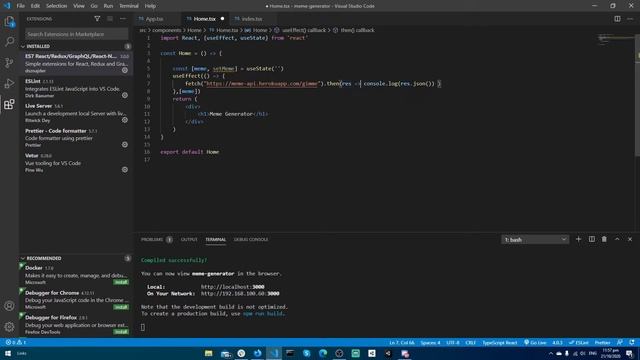640x360 pixels.
Task: Maximize the terminal panel size
Action: pos(617,239)
